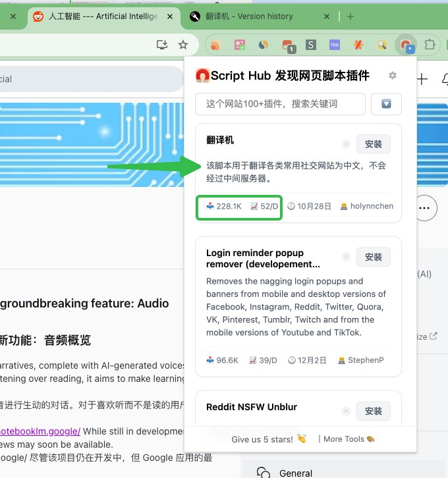Click the magnifier search extension icon
Viewport: 448px width, 478px height.
[x=382, y=45]
